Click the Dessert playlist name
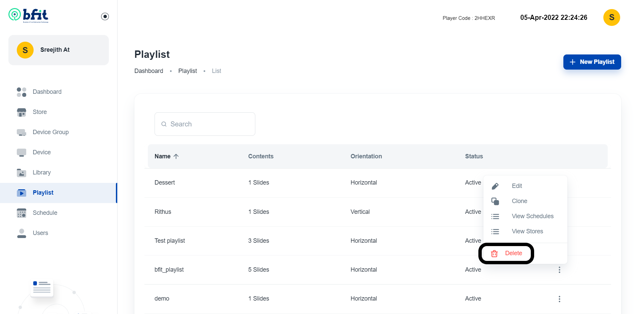The height and width of the screenshot is (314, 644). pos(165,183)
